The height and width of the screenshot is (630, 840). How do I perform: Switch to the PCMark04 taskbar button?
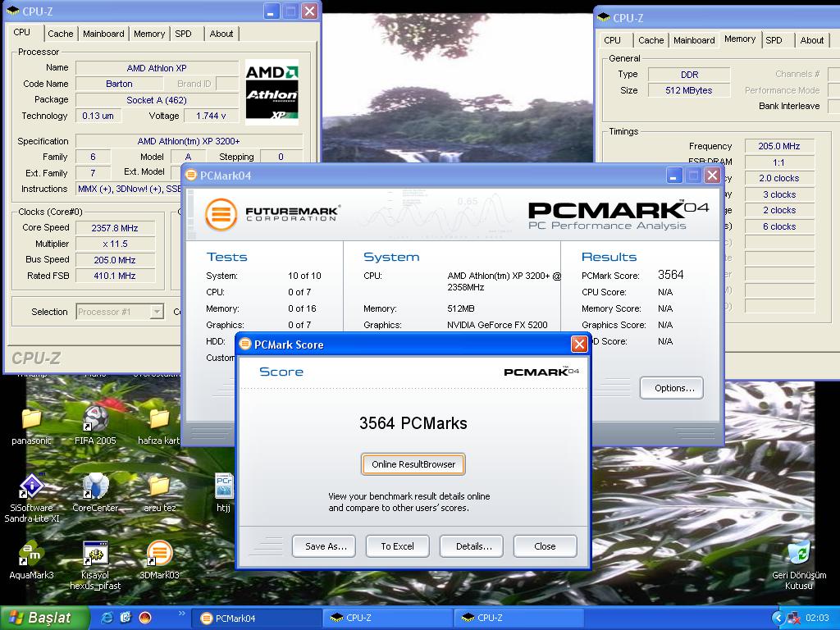(x=256, y=619)
